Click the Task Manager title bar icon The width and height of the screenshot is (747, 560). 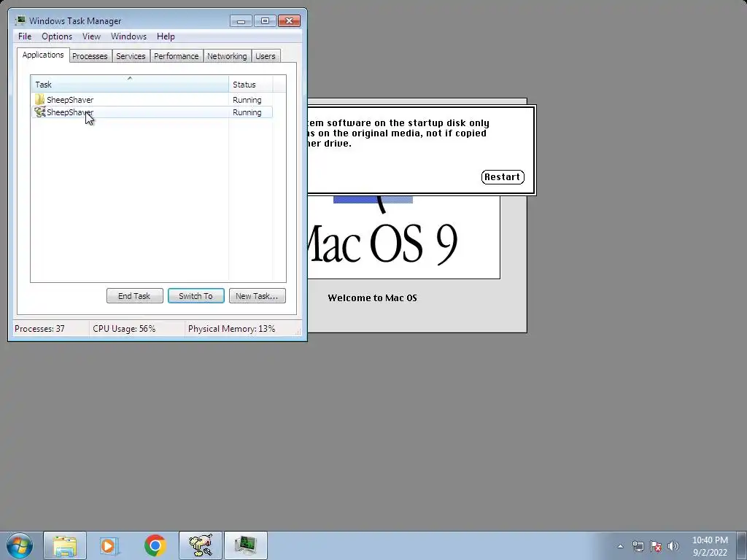point(20,20)
